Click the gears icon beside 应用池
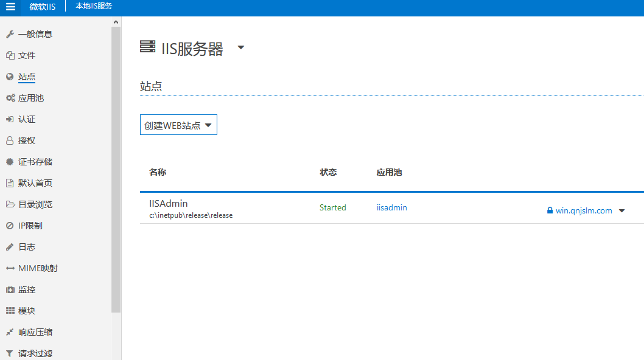Screen dimensions: 644x360 pos(10,98)
